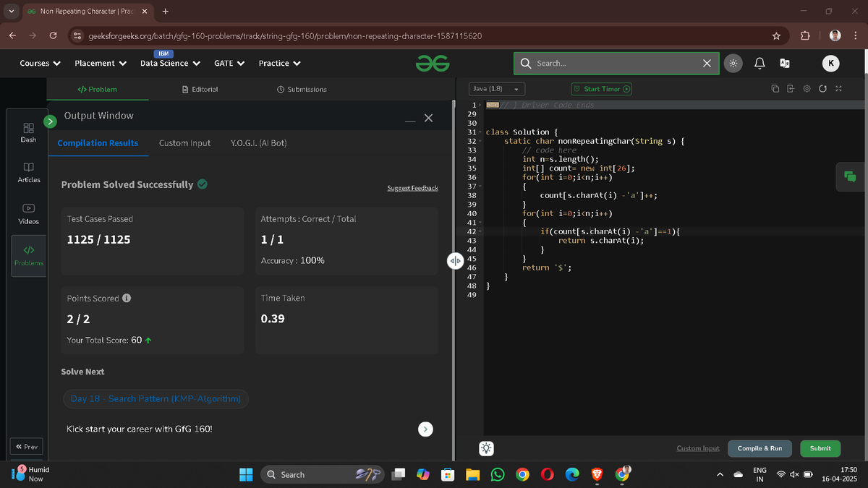The height and width of the screenshot is (488, 868).
Task: Expand the folded code at line 1
Action: click(x=480, y=106)
